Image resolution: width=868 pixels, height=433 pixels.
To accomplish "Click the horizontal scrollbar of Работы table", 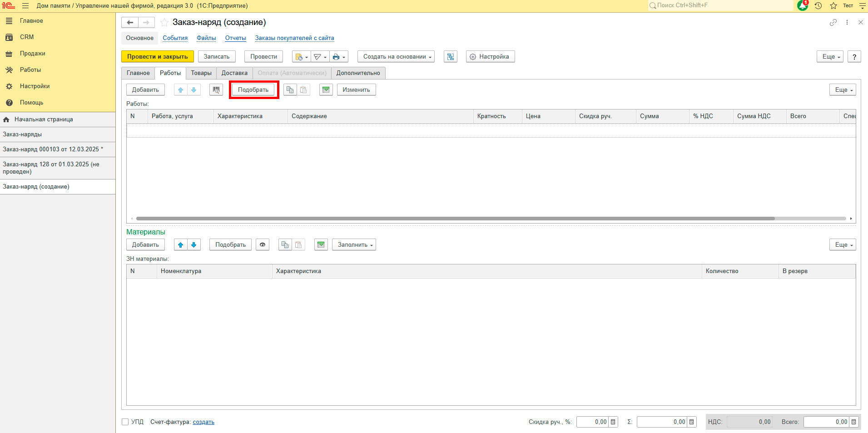I will (454, 219).
